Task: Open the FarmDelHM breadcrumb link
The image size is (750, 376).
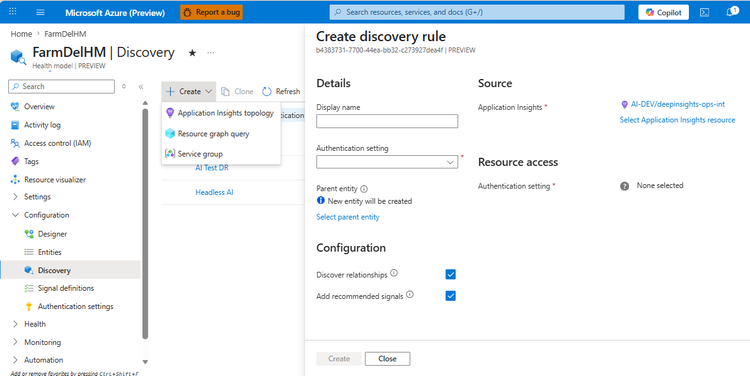Action: (65, 34)
